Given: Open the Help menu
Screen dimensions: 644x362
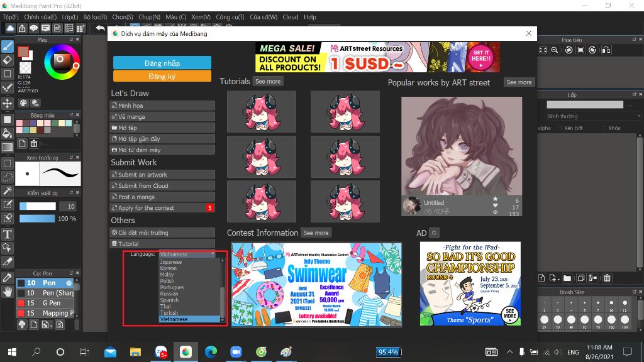Looking at the screenshot, I should pyautogui.click(x=310, y=17).
